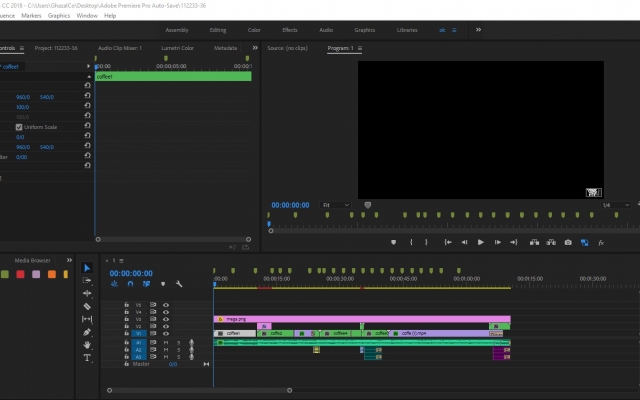Switch to the Lumetri Color tab
640x400 pixels.
click(178, 48)
